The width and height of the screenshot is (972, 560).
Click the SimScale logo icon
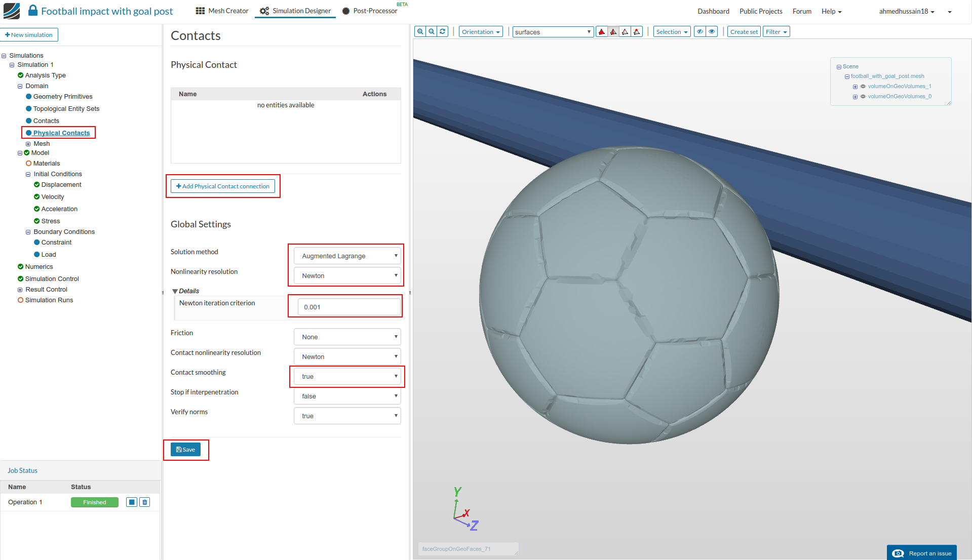coord(12,11)
